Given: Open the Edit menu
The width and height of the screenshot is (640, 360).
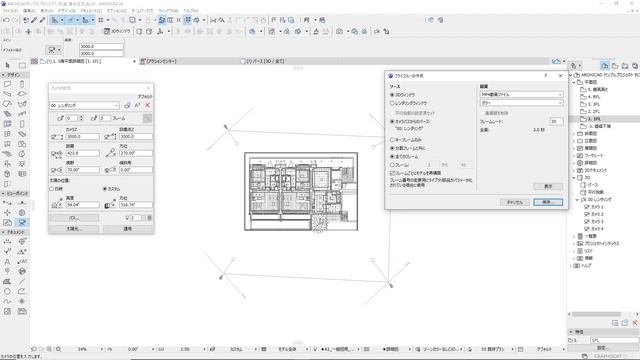Looking at the screenshot, I should (29, 11).
